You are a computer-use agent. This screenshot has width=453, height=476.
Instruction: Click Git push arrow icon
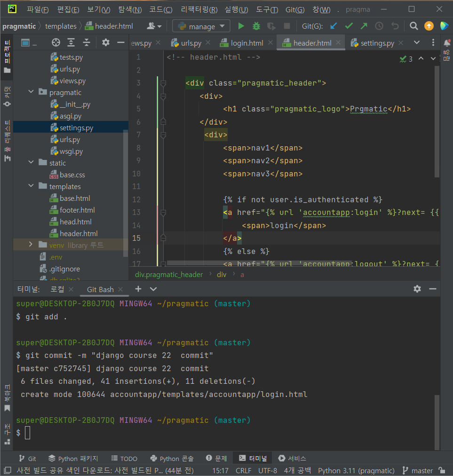tap(364, 26)
